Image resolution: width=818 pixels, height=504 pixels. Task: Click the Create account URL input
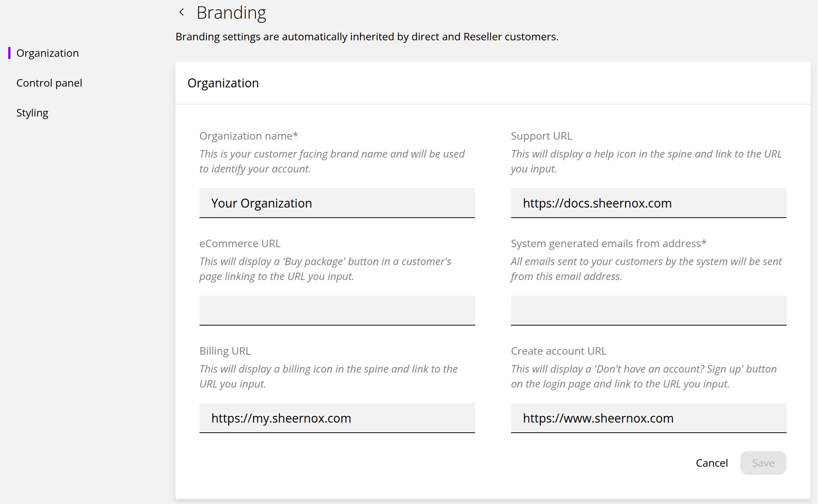(648, 418)
